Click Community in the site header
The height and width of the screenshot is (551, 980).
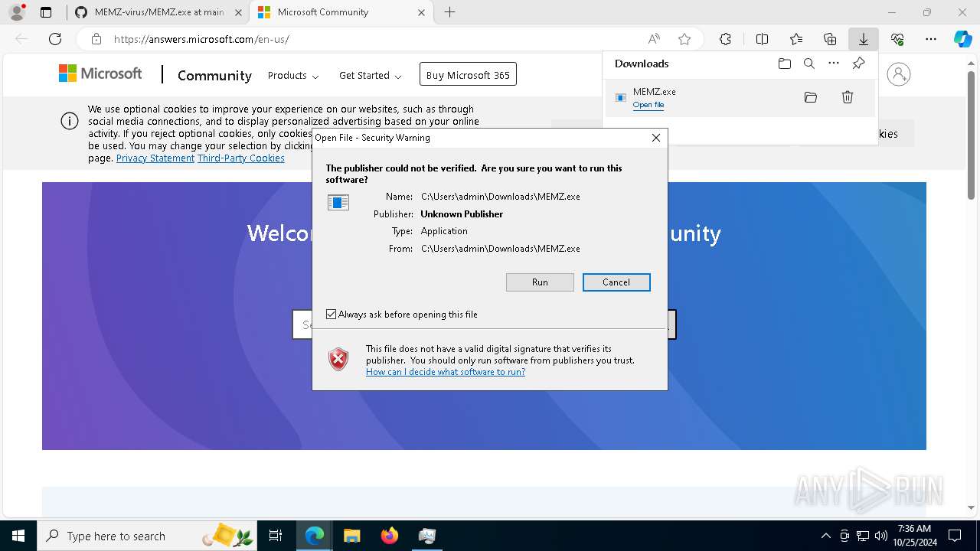(x=214, y=75)
